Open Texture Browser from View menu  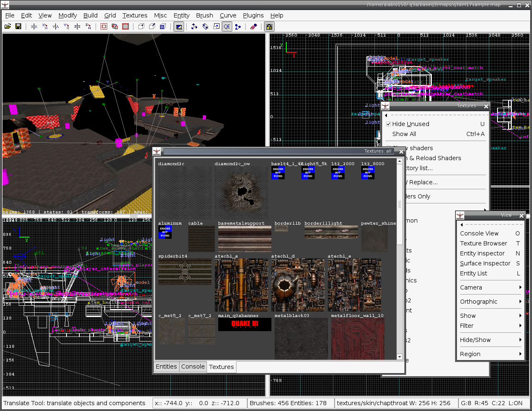[490, 243]
